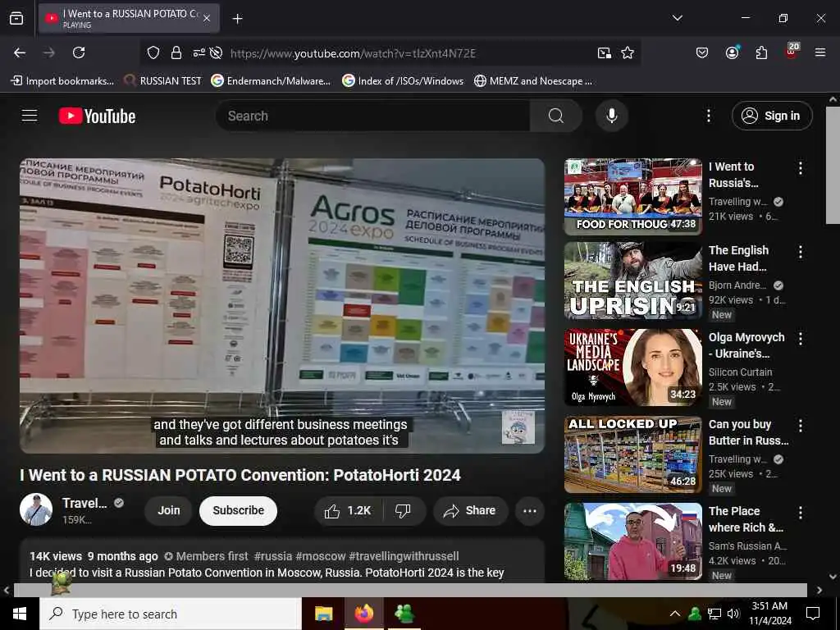This screenshot has width=840, height=630.
Task: Click Firefox icon in taskbar
Action: point(363,614)
